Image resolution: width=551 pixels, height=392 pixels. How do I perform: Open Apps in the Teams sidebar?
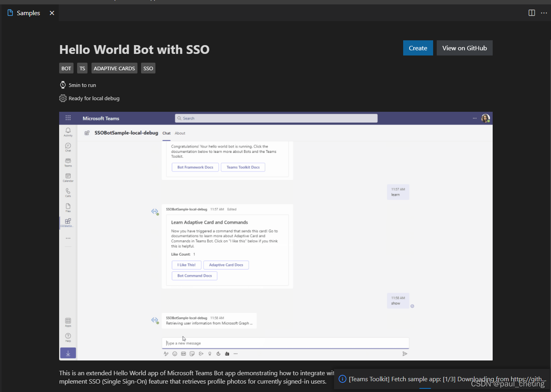[68, 322]
